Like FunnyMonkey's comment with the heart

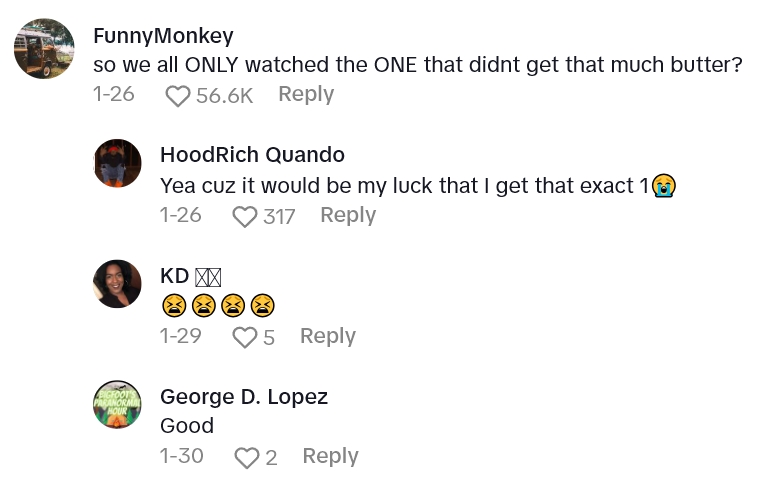[177, 95]
